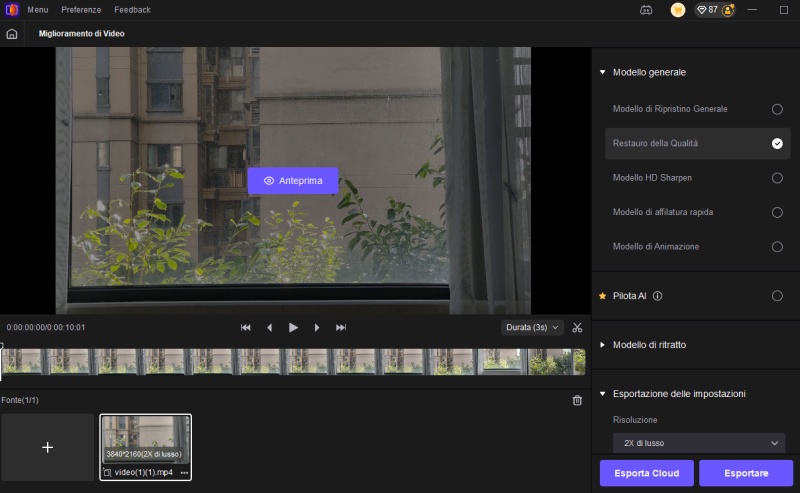
Task: Click the Risoluzione label
Action: point(635,420)
